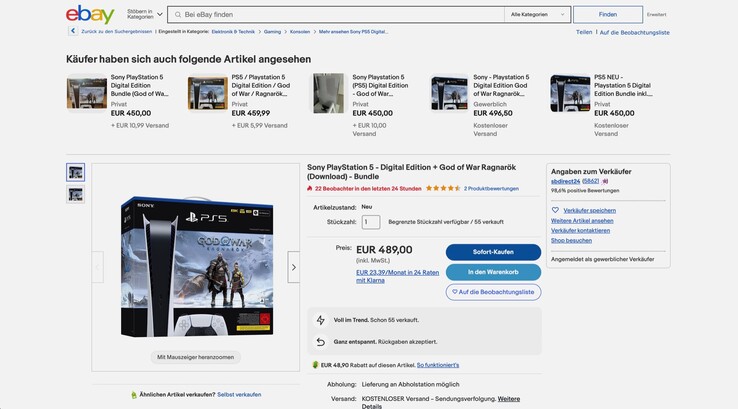The width and height of the screenshot is (738, 409).
Task: Click seller star badge icon
Action: click(605, 181)
